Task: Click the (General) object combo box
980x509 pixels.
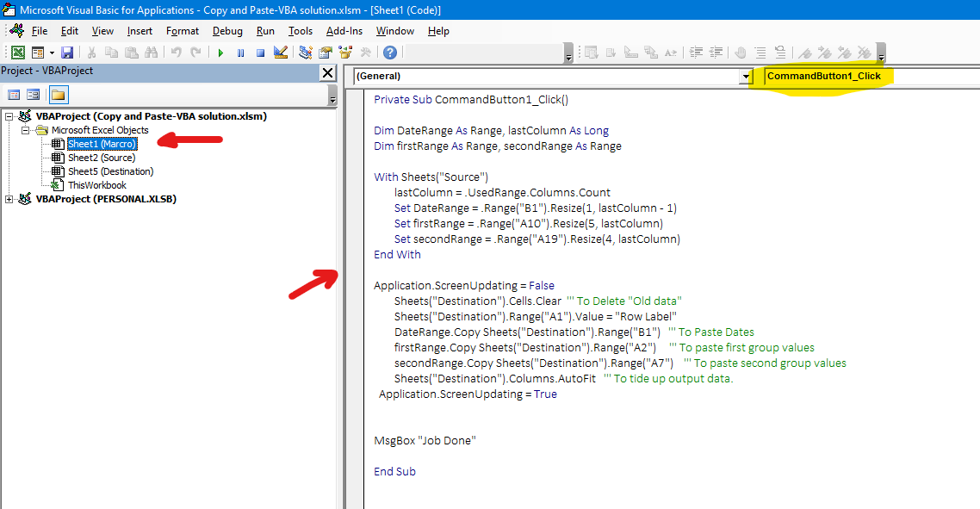Action: click(x=553, y=77)
